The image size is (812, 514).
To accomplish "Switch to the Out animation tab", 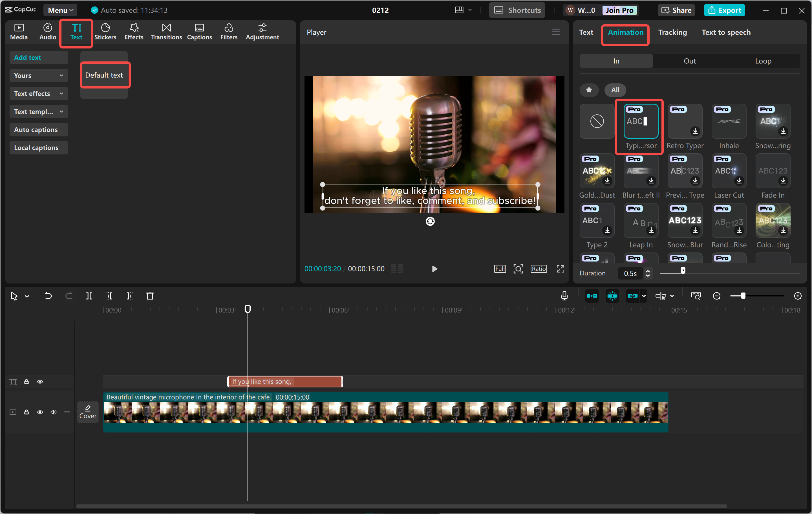I will coord(690,61).
